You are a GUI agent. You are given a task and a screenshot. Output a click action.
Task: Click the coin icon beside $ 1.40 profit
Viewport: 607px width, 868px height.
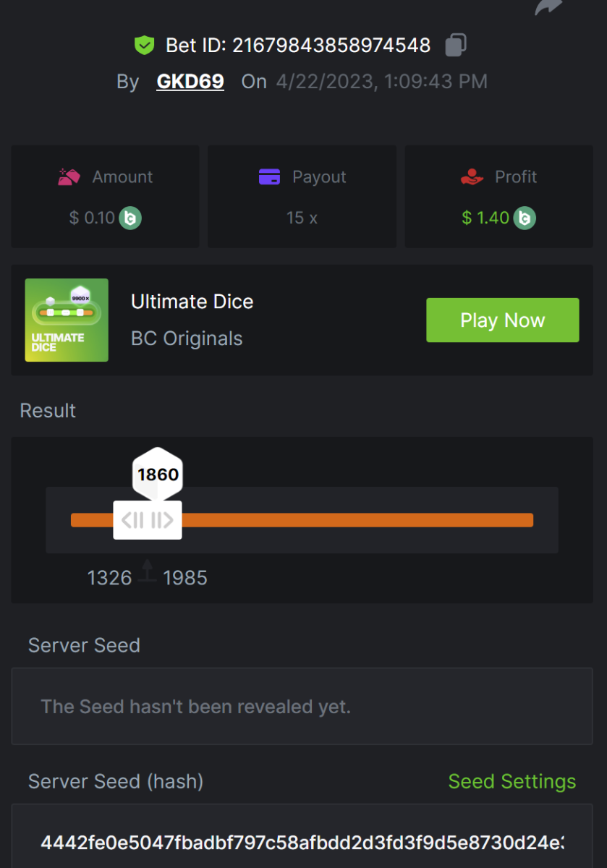[525, 218]
